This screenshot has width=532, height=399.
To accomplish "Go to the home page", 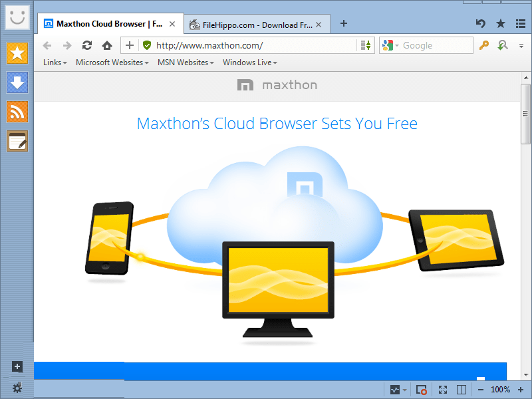I will [107, 45].
